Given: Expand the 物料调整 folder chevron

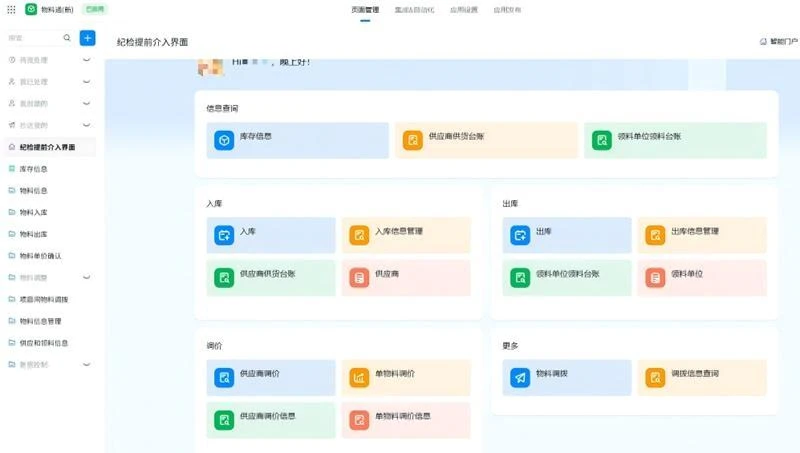Looking at the screenshot, I should point(86,277).
